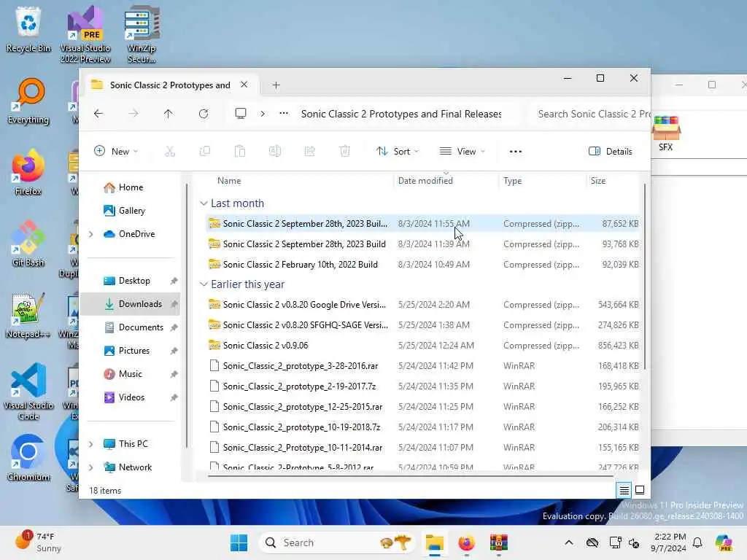This screenshot has width=747, height=560.
Task: Expand Network in navigation pane
Action: tap(90, 467)
